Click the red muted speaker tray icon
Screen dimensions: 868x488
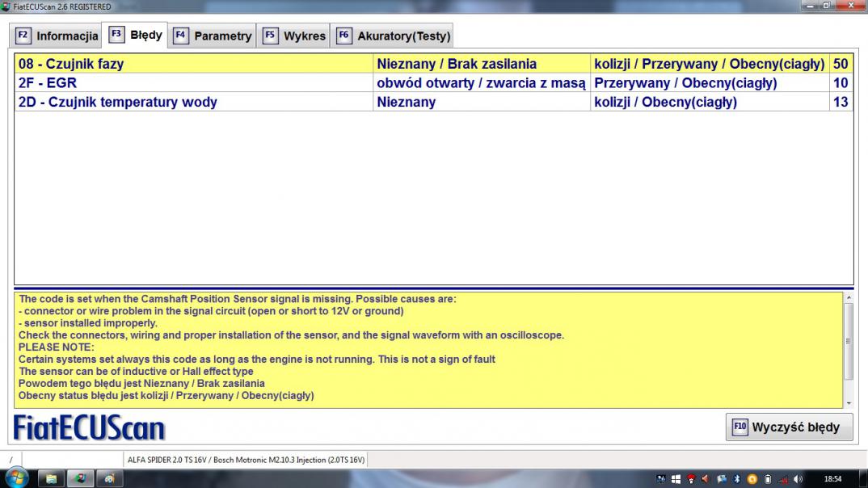[706, 479]
